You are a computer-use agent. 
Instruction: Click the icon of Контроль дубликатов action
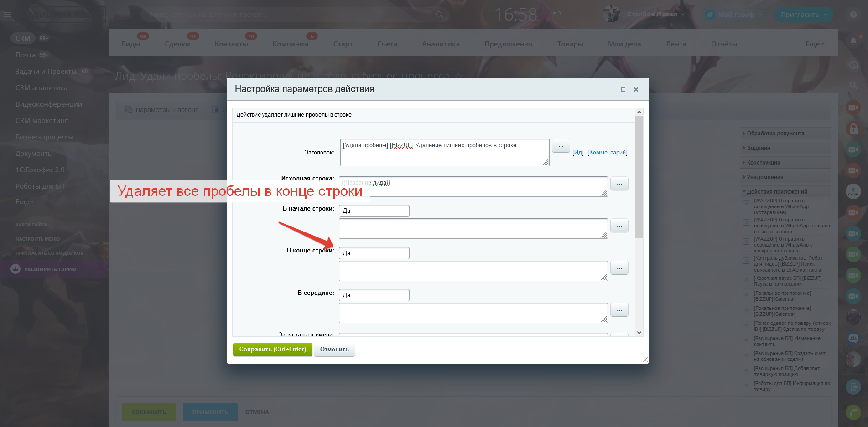click(x=746, y=261)
